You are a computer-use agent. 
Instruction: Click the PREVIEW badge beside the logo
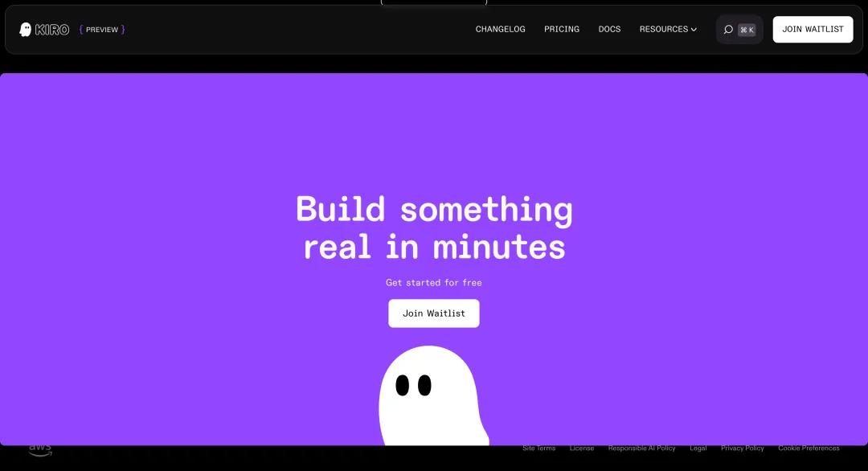(x=102, y=30)
